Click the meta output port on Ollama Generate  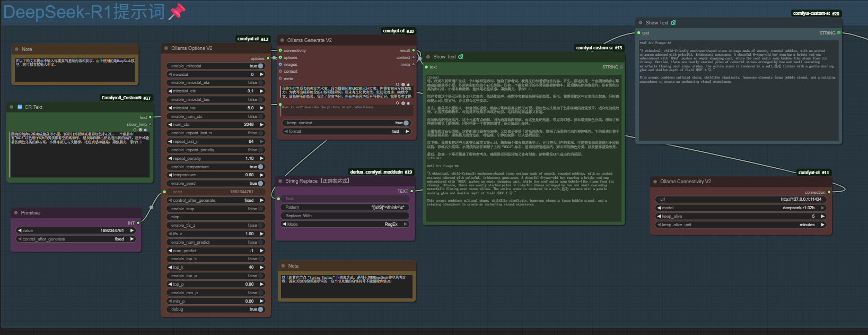click(x=414, y=65)
